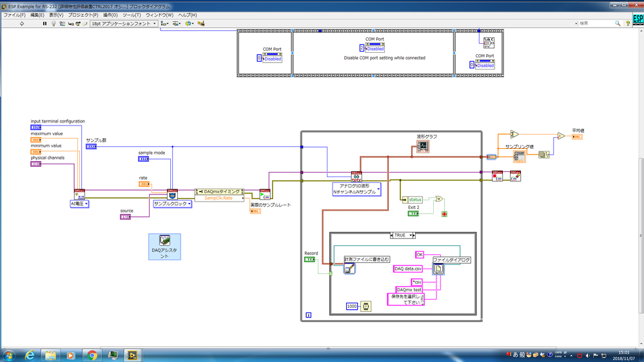
Task: Open the 編集(E) menu
Action: (x=37, y=15)
